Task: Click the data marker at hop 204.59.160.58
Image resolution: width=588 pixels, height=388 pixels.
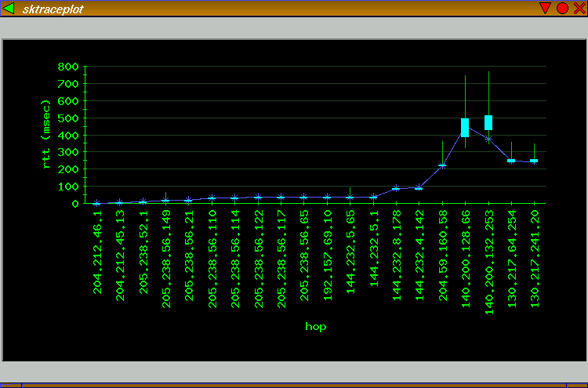Action: [442, 165]
